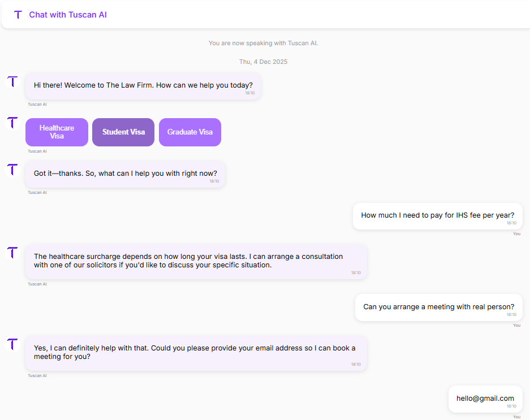Click the T avatar beside 'Got it—thanks' message
Viewport: 530px width, 420px height.
12,170
